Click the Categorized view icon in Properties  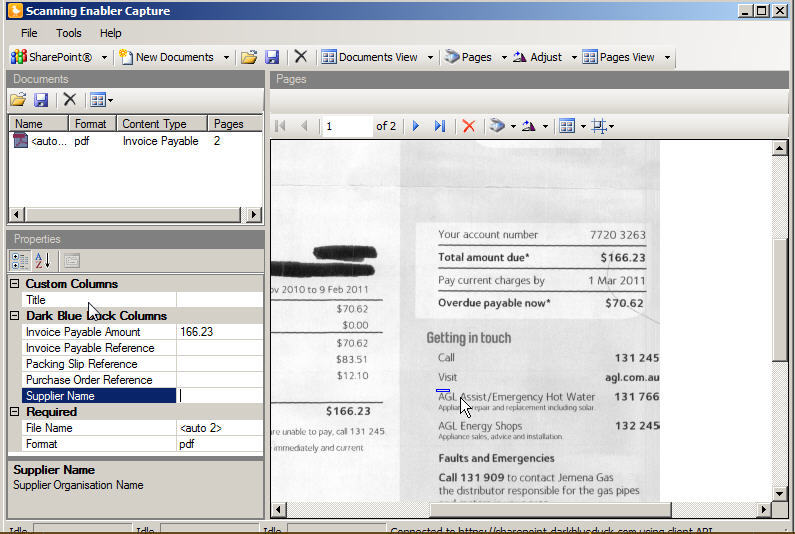pos(20,261)
